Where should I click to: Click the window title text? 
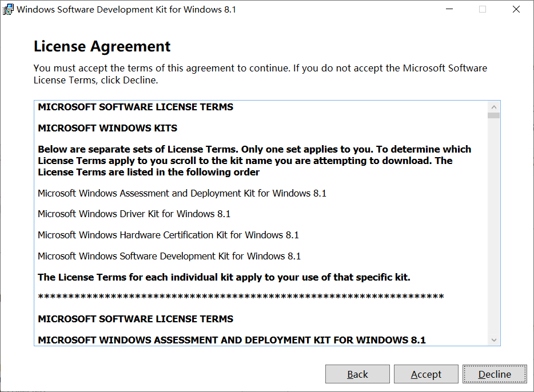(x=126, y=9)
